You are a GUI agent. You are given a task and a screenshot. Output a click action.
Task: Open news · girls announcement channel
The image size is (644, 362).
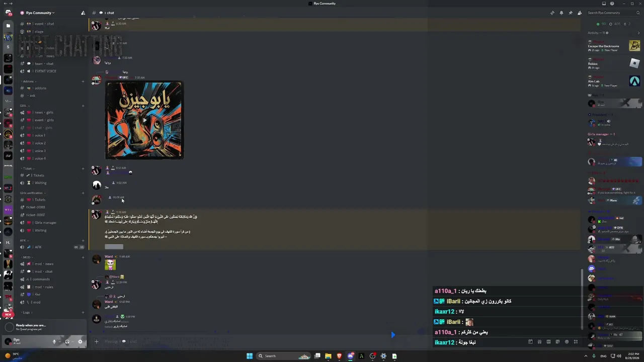coord(52,112)
